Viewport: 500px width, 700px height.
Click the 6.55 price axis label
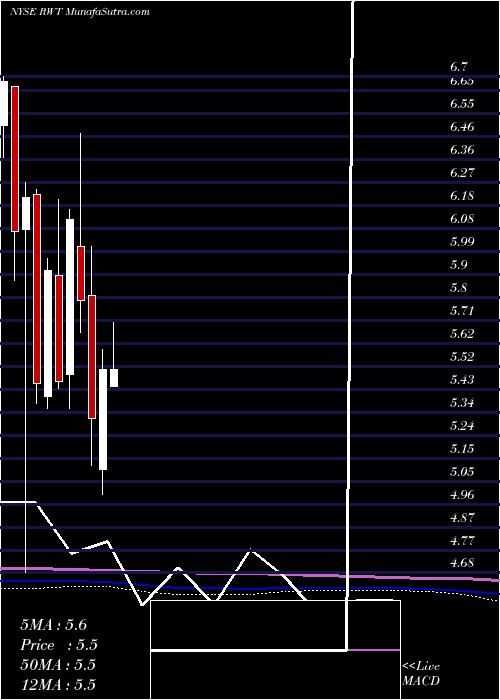point(461,104)
